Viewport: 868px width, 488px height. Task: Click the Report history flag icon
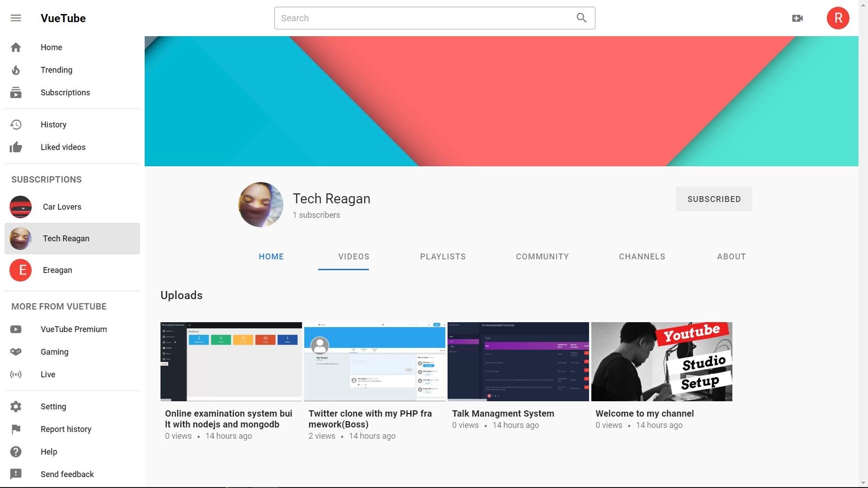tap(16, 429)
